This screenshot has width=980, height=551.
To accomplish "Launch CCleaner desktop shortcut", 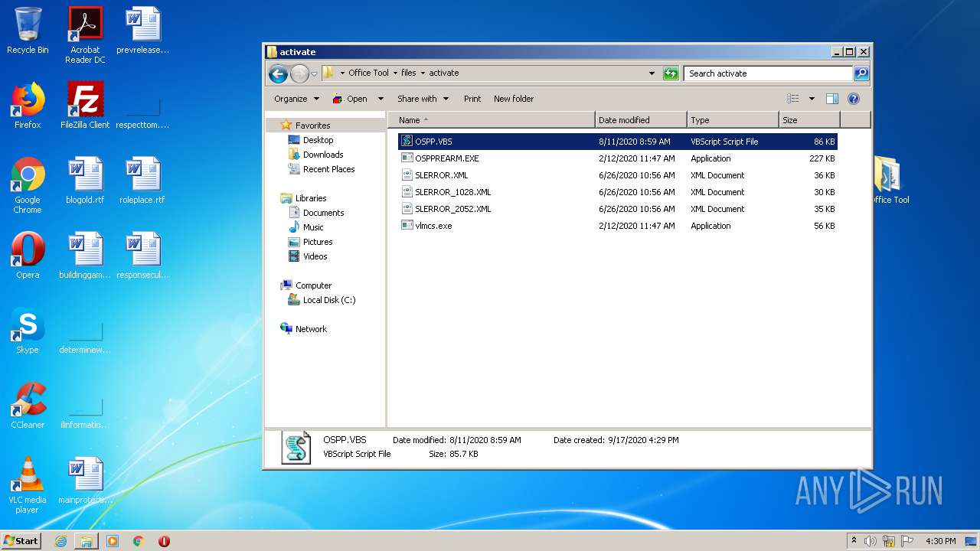I will [x=28, y=406].
